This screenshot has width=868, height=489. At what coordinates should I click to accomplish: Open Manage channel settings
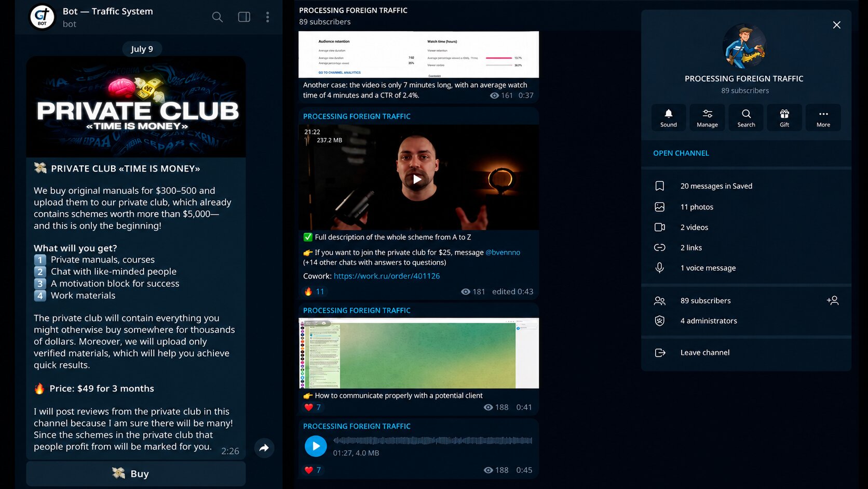tap(707, 117)
